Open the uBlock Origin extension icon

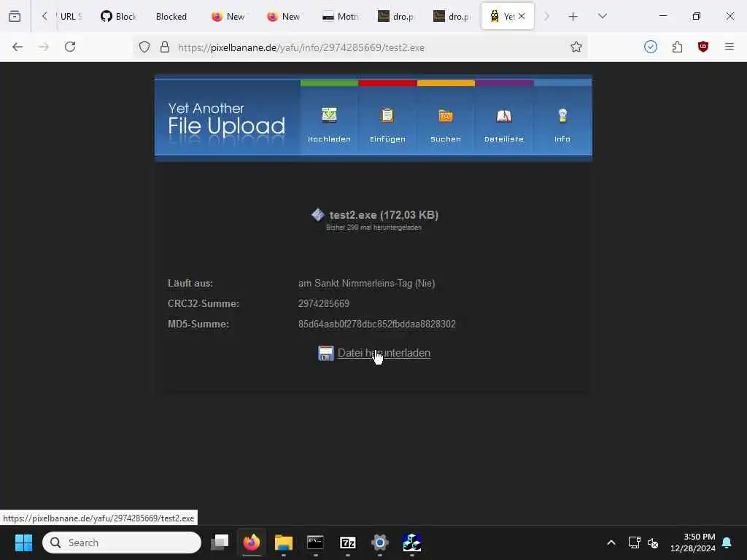[x=703, y=47]
